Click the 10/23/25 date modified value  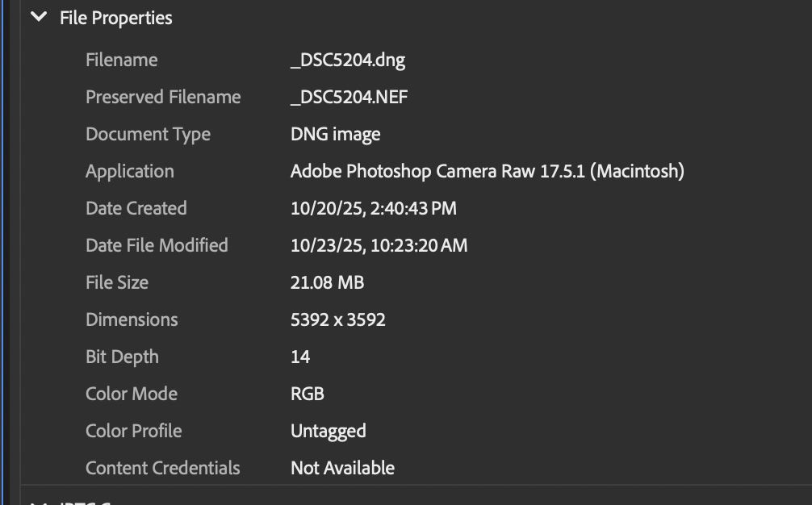(x=379, y=245)
